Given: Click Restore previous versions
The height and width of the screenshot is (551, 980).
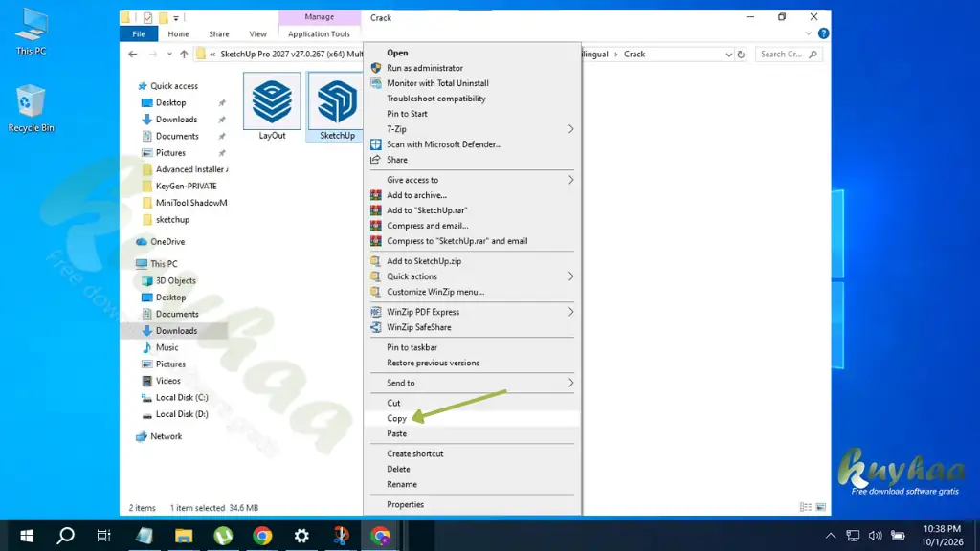Looking at the screenshot, I should click(434, 363).
